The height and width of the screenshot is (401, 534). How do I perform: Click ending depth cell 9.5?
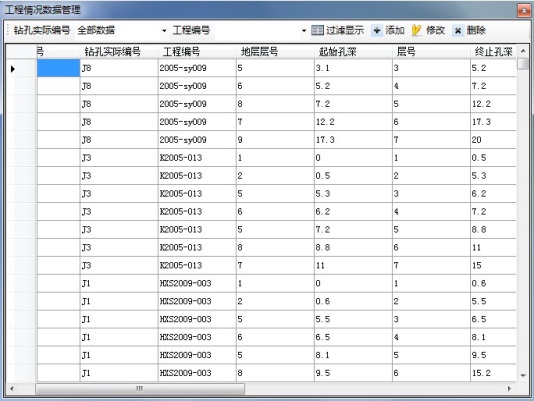point(493,355)
